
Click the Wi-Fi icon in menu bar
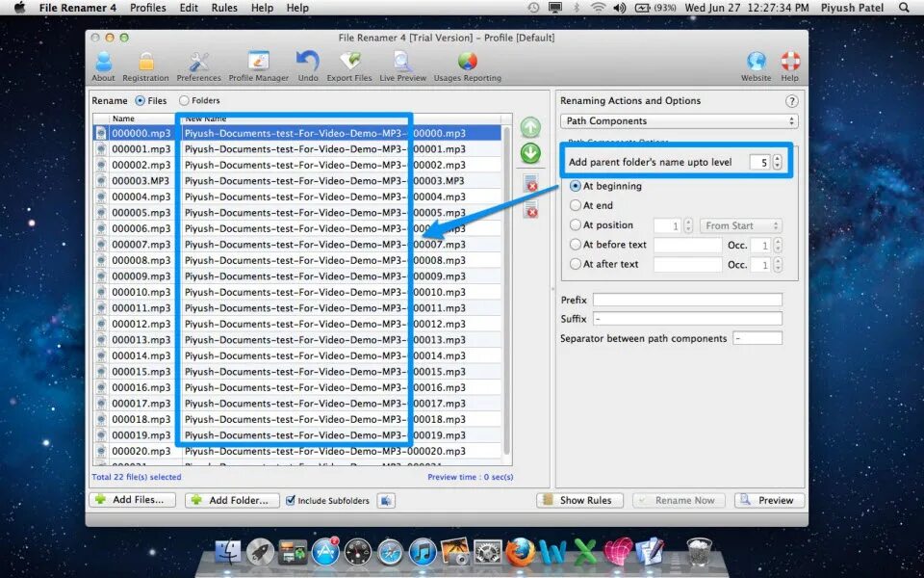[598, 8]
